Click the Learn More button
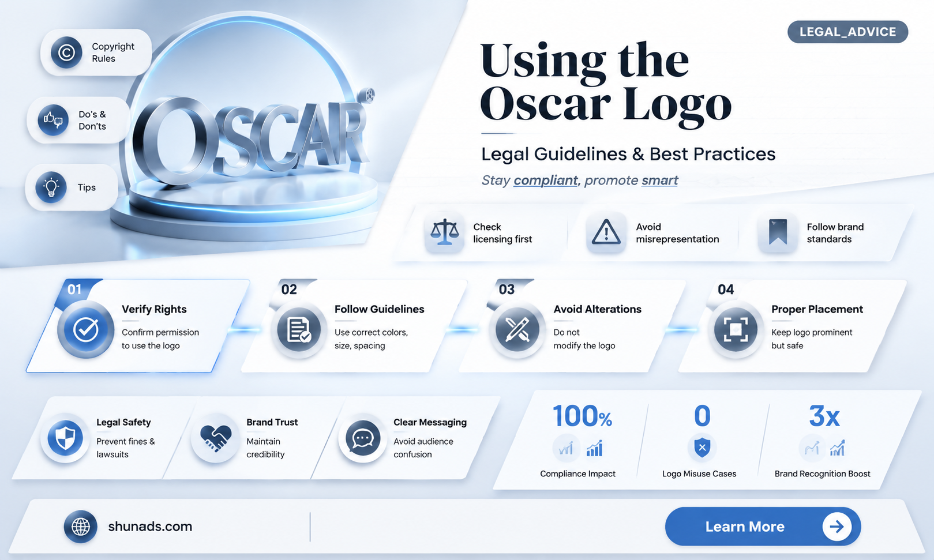 [x=763, y=527]
